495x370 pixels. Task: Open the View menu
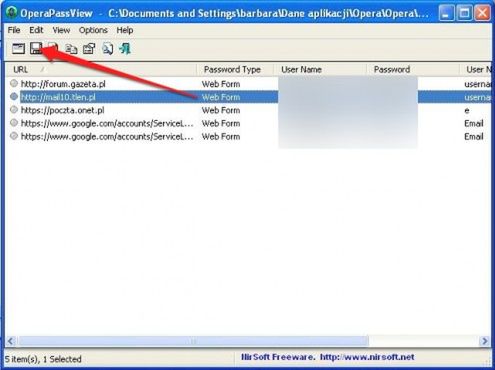point(61,30)
